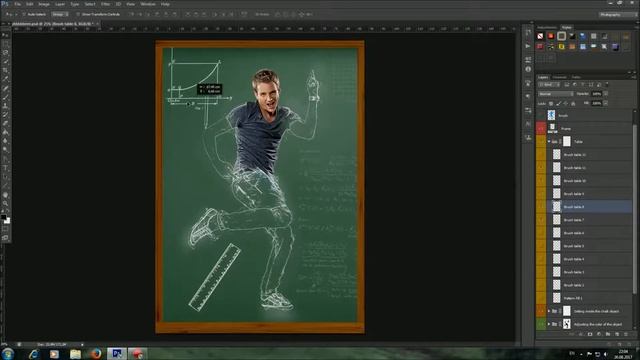Screen dimensions: 640x360
Task: Select the Brush tool
Action: (x=6, y=97)
